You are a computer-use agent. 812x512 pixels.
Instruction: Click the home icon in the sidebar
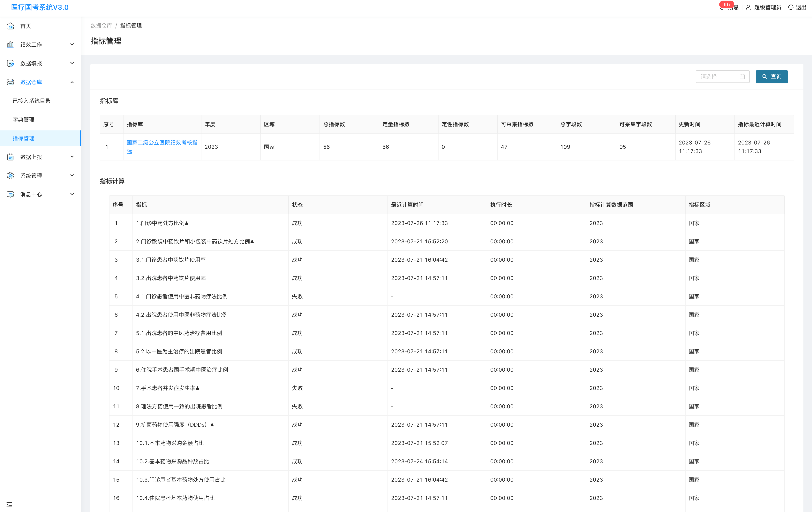[x=11, y=26]
